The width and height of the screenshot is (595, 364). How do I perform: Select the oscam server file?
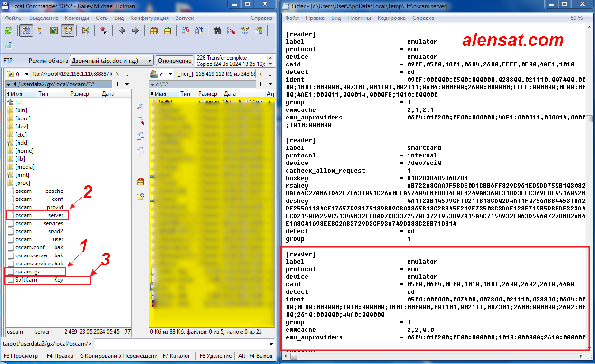click(x=38, y=215)
